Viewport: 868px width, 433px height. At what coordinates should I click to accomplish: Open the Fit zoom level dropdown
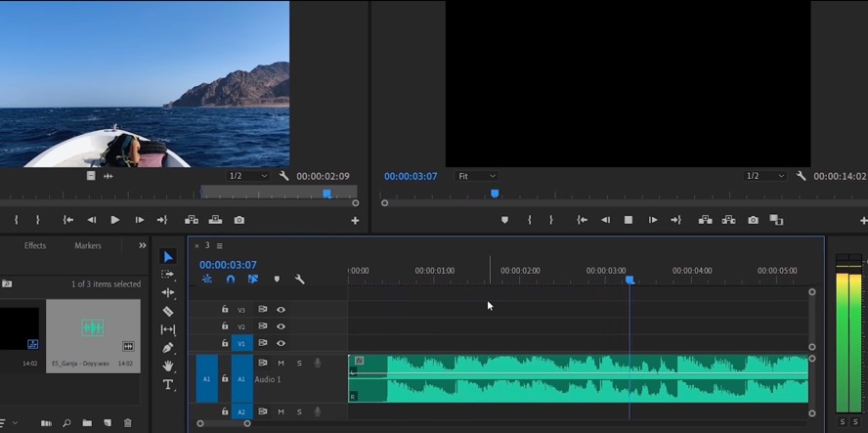pyautogui.click(x=477, y=176)
